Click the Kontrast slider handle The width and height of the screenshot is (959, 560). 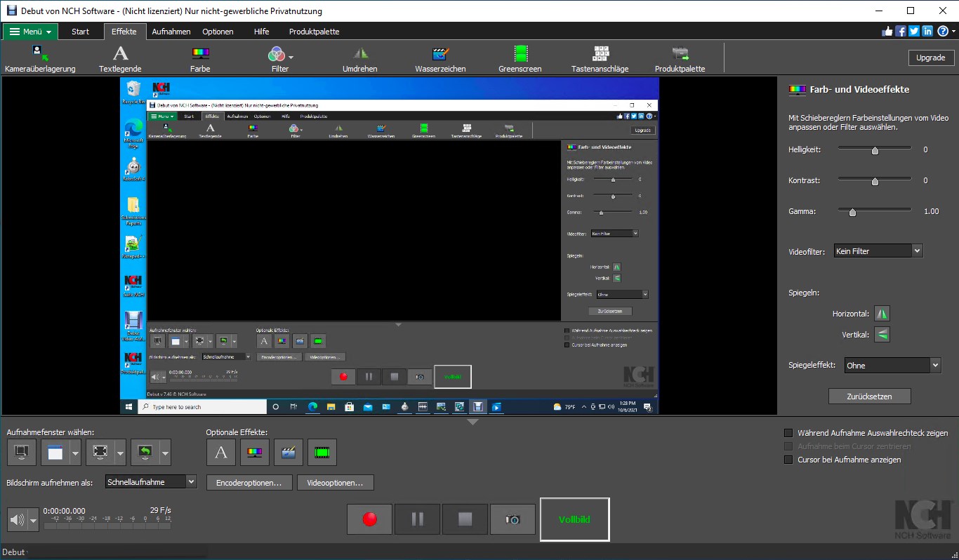(875, 181)
